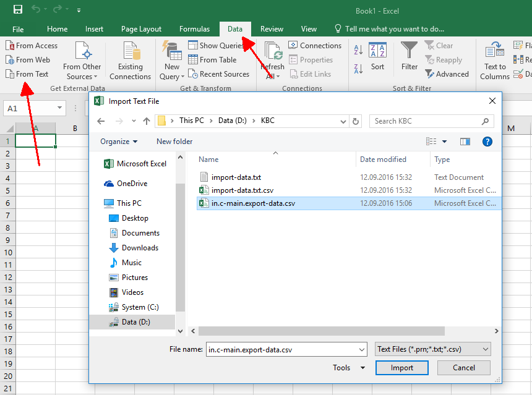Open From Other Sources menu

point(82,61)
